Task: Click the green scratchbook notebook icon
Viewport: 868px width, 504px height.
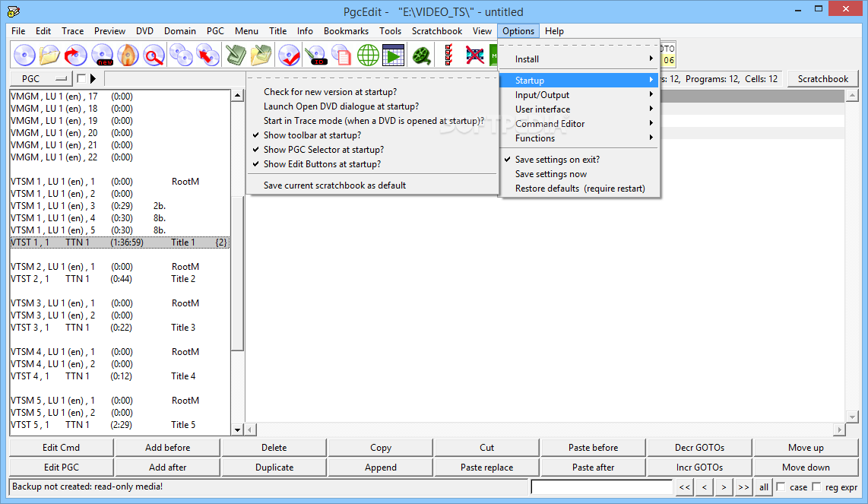Action: point(236,55)
